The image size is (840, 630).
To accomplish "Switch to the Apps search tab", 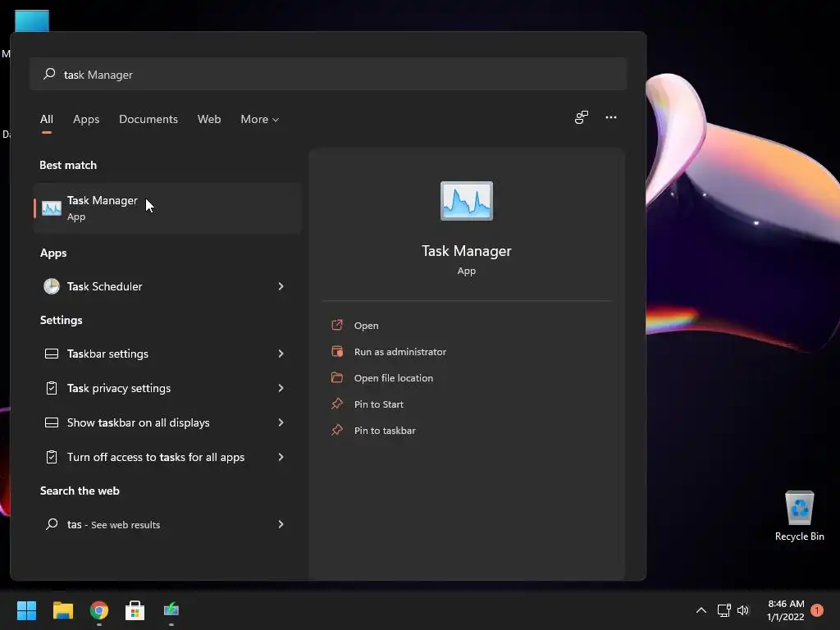I will (86, 119).
